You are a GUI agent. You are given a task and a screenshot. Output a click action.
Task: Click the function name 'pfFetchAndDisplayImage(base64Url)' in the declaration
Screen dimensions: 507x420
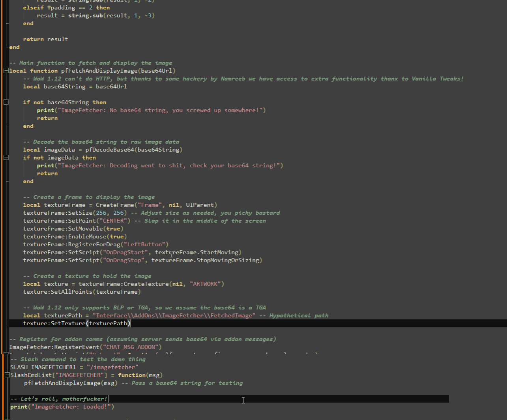click(118, 71)
